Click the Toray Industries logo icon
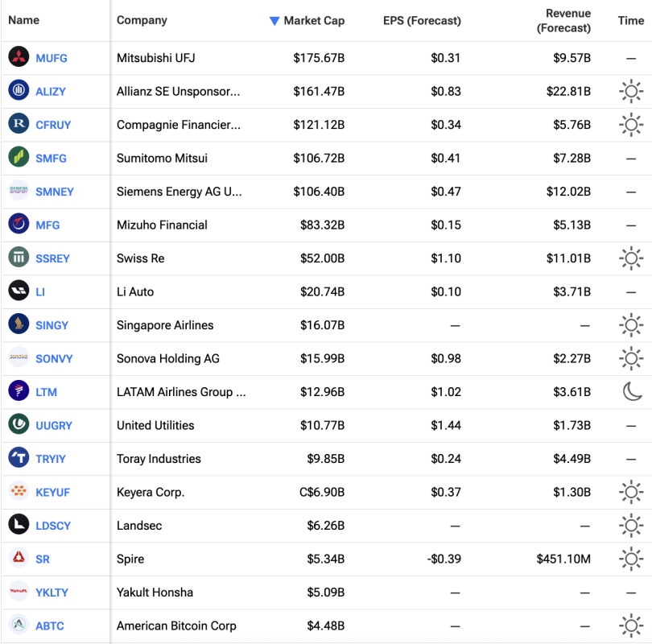The image size is (652, 644). click(19, 458)
